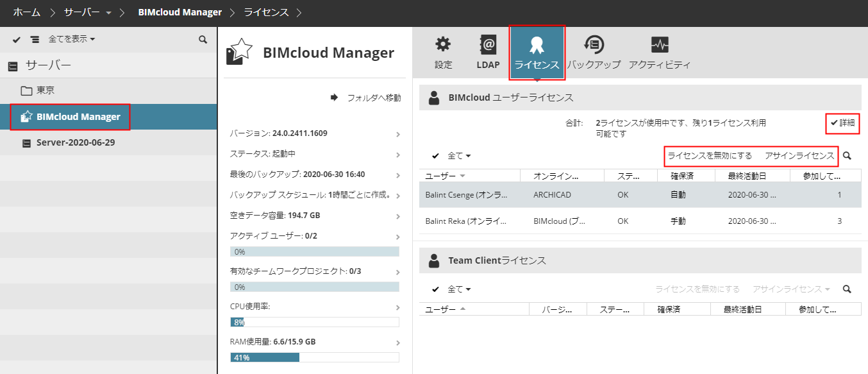868x374 pixels.
Task: Toggle the select-all checkmark in the left sidebar
Action: (x=17, y=40)
